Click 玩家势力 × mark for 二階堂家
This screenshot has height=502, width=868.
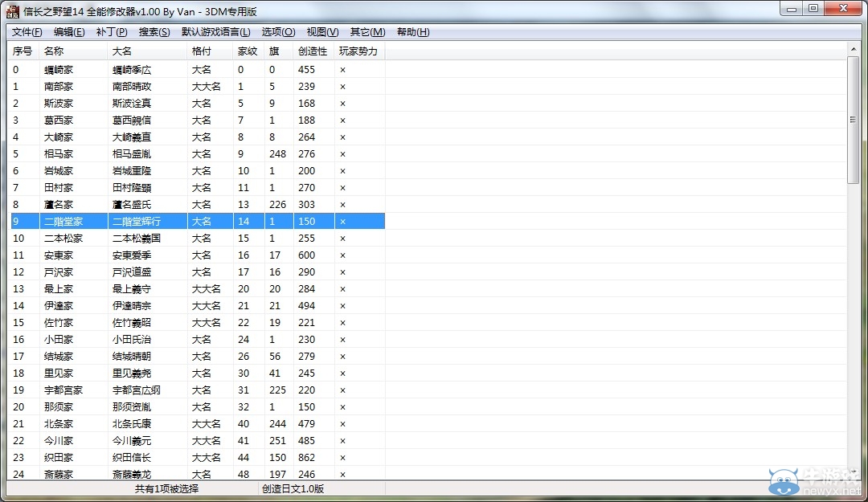pos(342,222)
